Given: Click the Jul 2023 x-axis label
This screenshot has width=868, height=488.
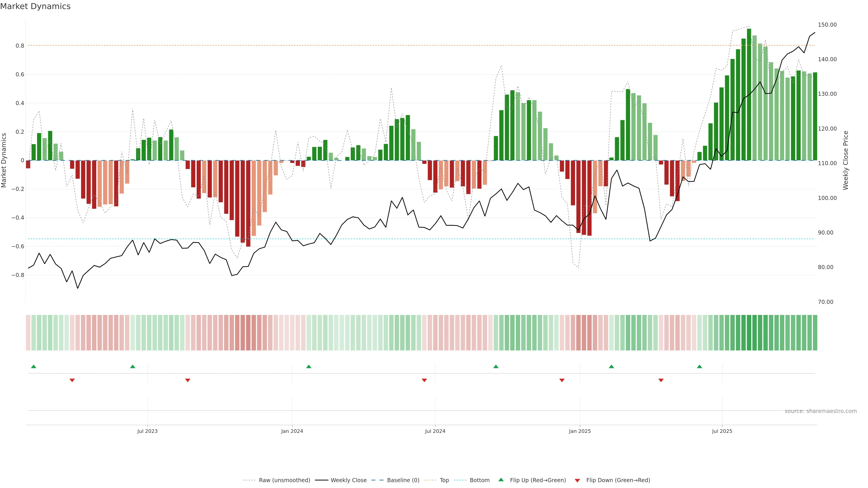Looking at the screenshot, I should (147, 431).
